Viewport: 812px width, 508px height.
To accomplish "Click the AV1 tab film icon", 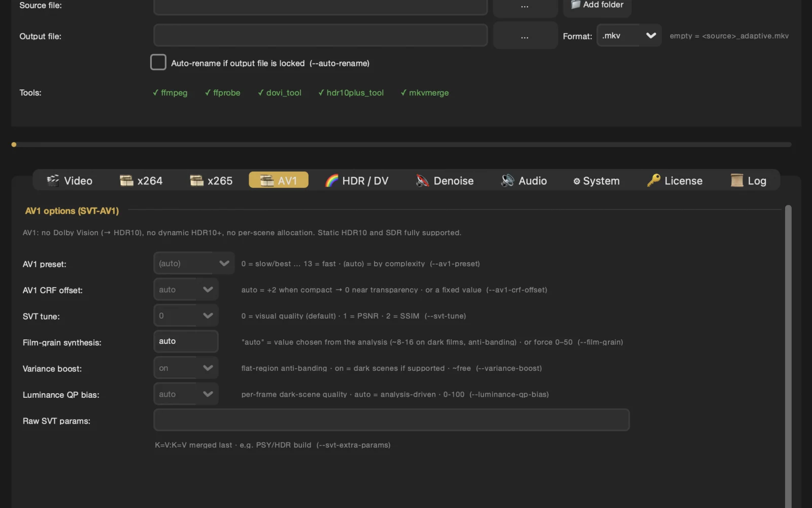I will [x=267, y=180].
